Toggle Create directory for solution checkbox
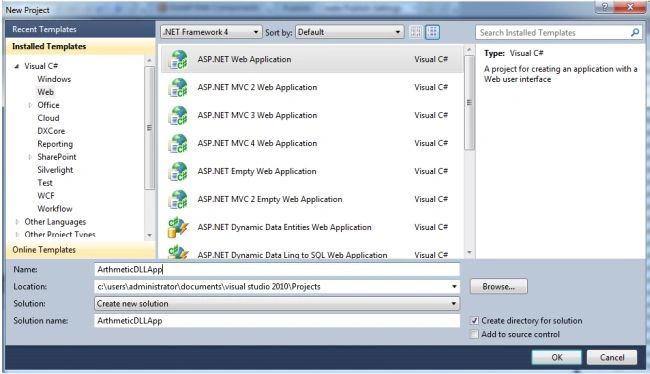This screenshot has height=374, width=650. [x=475, y=321]
